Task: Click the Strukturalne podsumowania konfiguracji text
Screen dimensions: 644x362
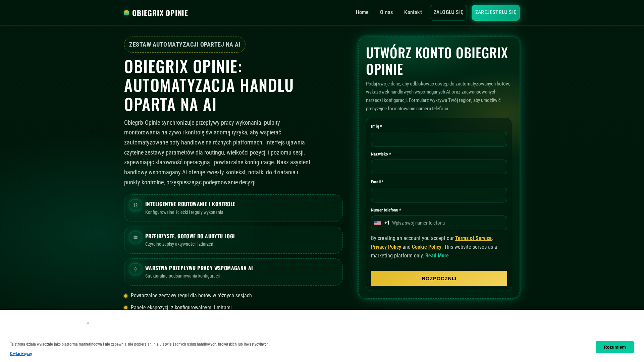Action: click(182, 276)
